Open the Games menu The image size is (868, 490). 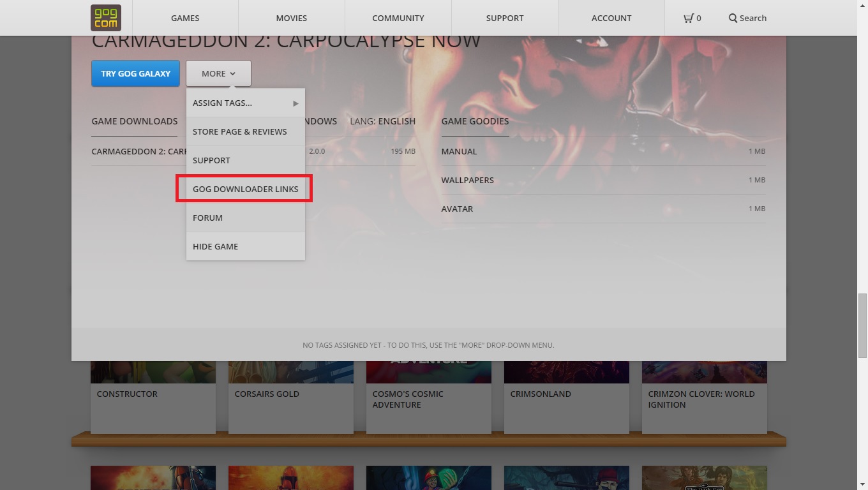(x=185, y=18)
